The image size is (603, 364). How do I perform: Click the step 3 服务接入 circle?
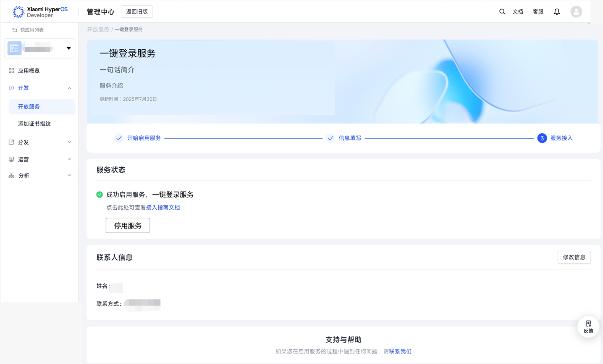click(542, 138)
